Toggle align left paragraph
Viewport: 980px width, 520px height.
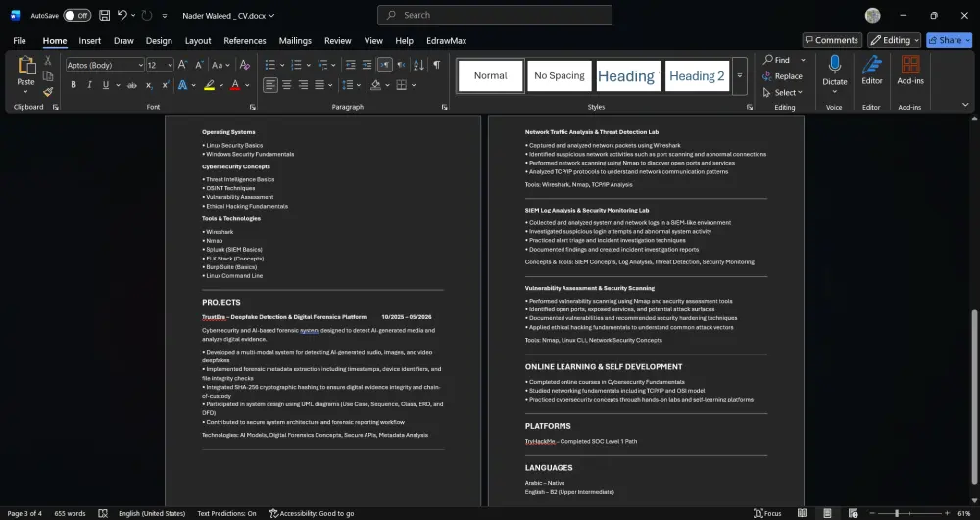tap(270, 85)
